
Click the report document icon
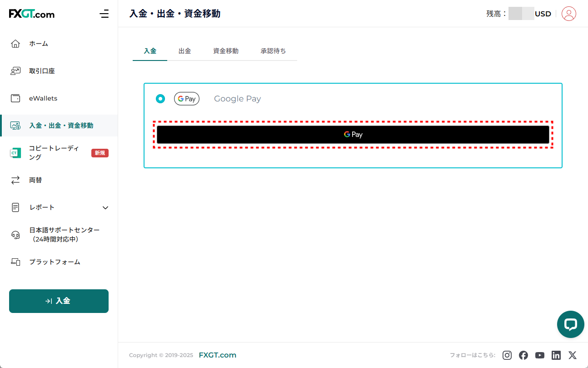coord(15,207)
